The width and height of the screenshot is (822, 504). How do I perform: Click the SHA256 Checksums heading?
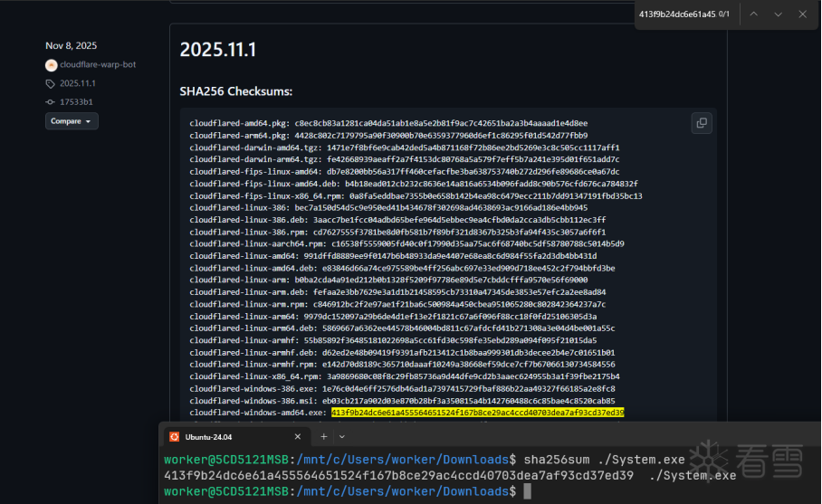pos(236,91)
